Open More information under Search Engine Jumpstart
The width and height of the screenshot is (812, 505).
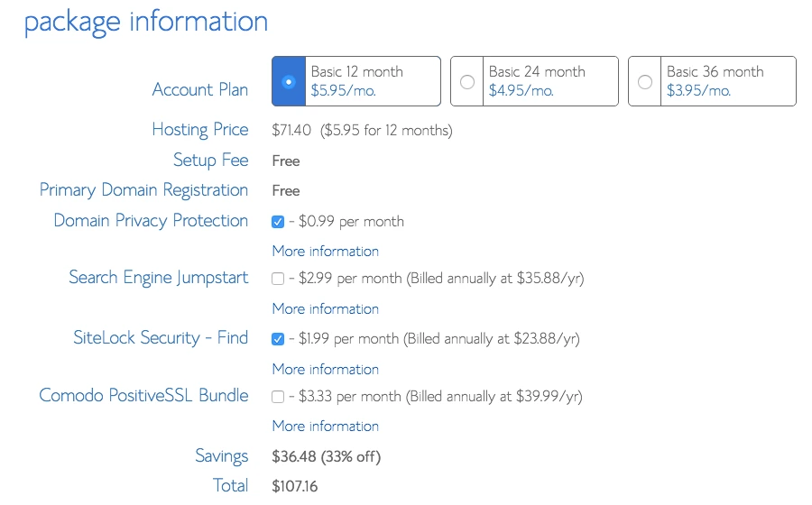coord(325,308)
